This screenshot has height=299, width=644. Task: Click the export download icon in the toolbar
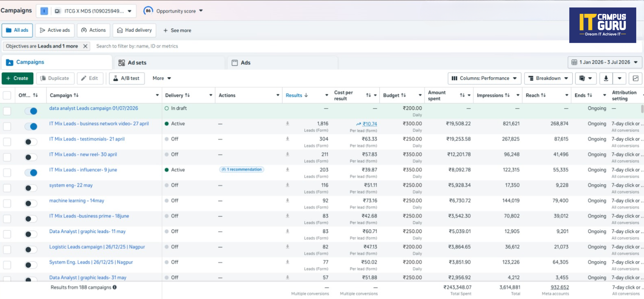[606, 78]
